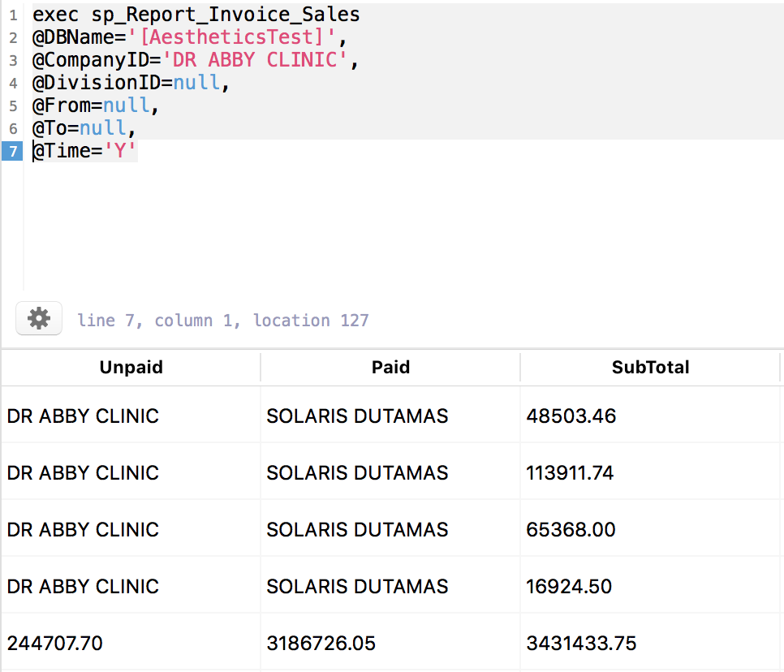This screenshot has width=784, height=672.
Task: Click highlighted line number 7
Action: point(12,151)
